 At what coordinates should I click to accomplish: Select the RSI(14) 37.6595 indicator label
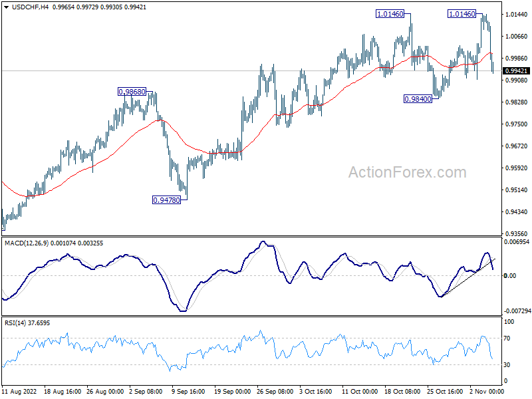point(27,323)
